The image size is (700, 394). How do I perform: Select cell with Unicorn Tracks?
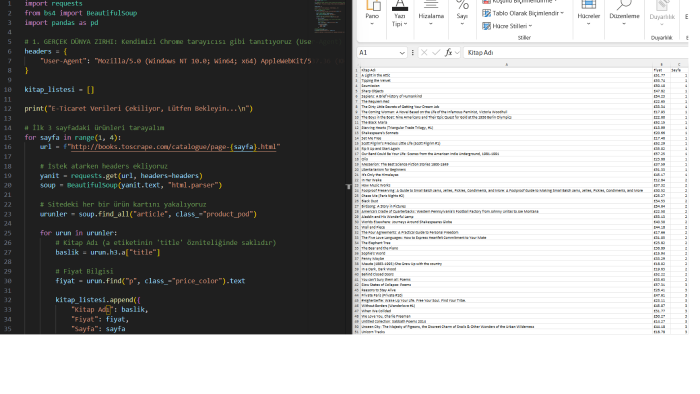click(x=506, y=332)
